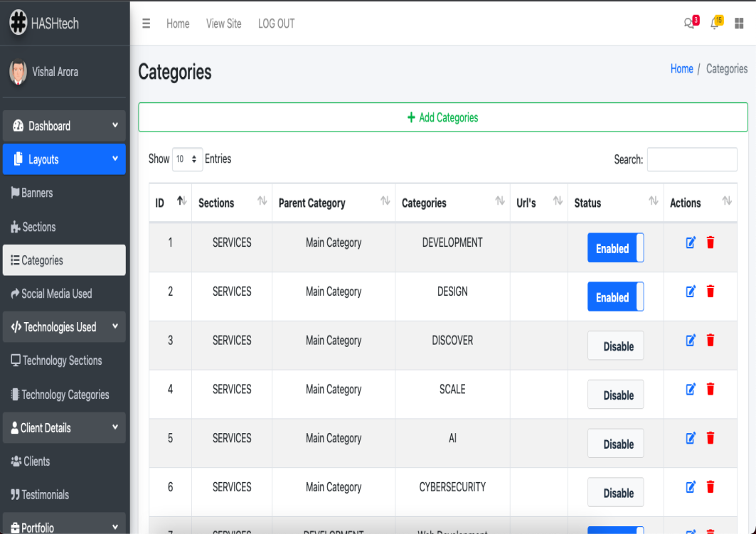Open the notifications bell icon
The width and height of the screenshot is (756, 534).
click(715, 23)
